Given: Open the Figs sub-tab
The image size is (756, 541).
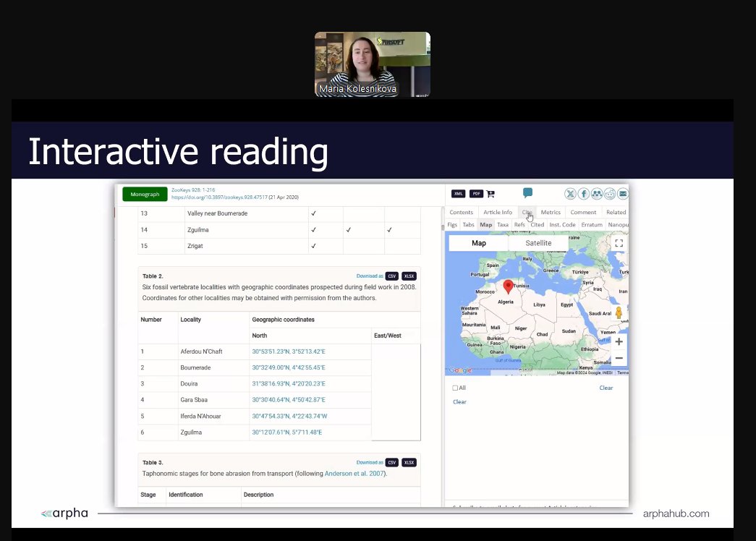Looking at the screenshot, I should (x=452, y=225).
